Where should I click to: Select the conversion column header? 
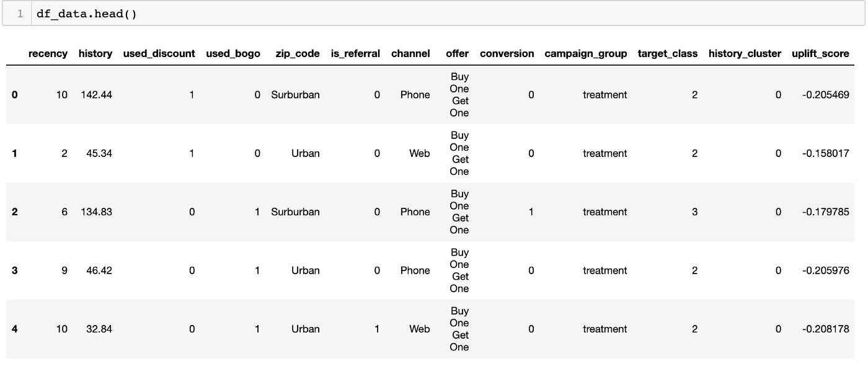pos(507,53)
